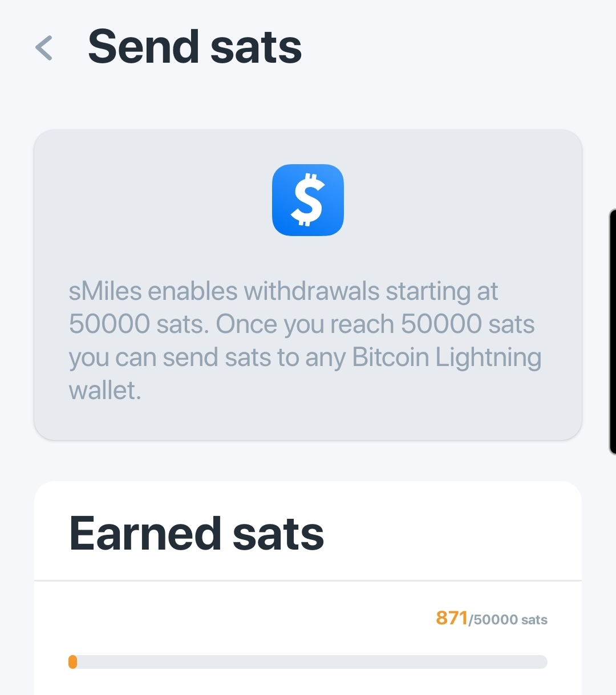Select the /50000 sats goal label
Viewport: 616px width, 695px height.
click(x=508, y=620)
